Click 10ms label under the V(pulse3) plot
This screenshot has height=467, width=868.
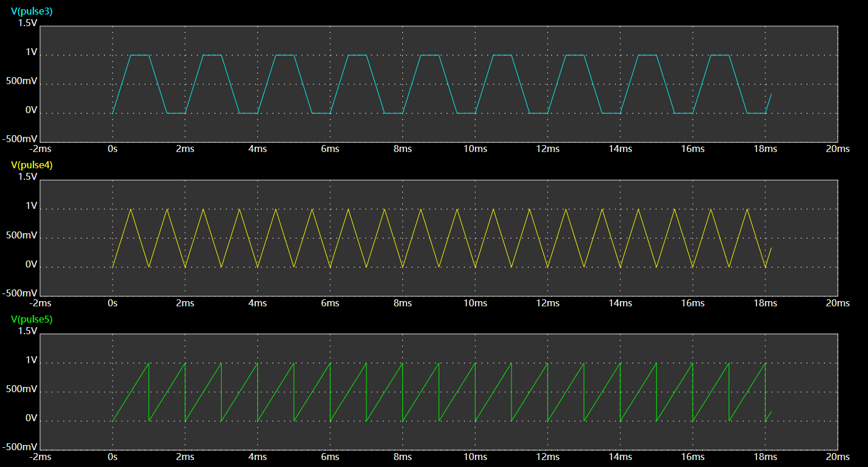tap(475, 149)
